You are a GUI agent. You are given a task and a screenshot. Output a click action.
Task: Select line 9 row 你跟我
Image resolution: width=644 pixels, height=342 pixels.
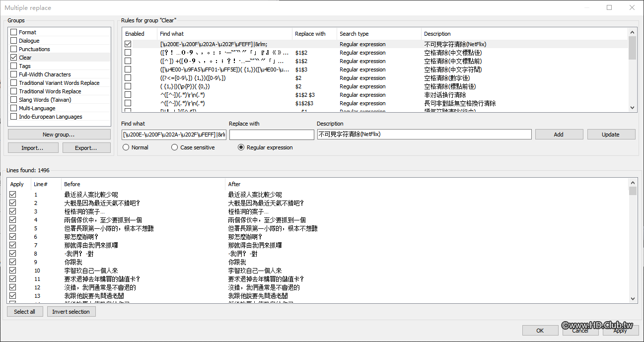point(318,262)
